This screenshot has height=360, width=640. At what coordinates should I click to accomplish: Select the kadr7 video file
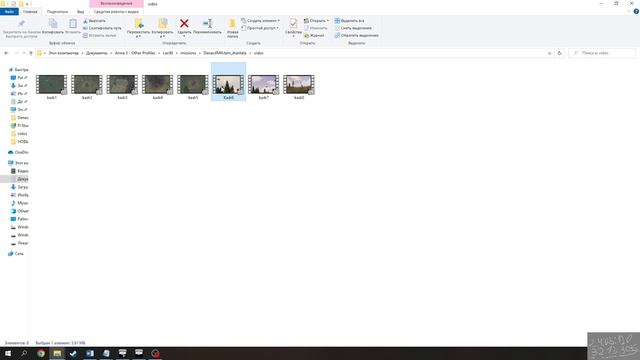tap(264, 87)
